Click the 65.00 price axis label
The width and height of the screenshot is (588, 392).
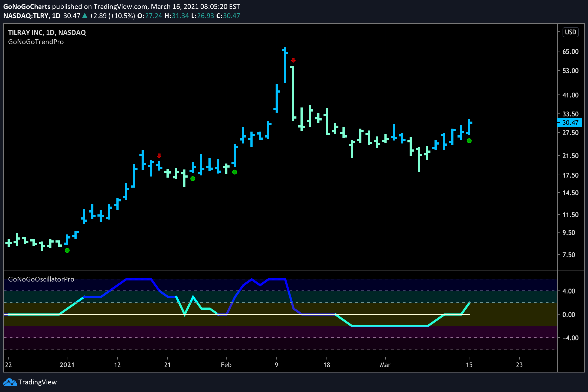pos(570,51)
